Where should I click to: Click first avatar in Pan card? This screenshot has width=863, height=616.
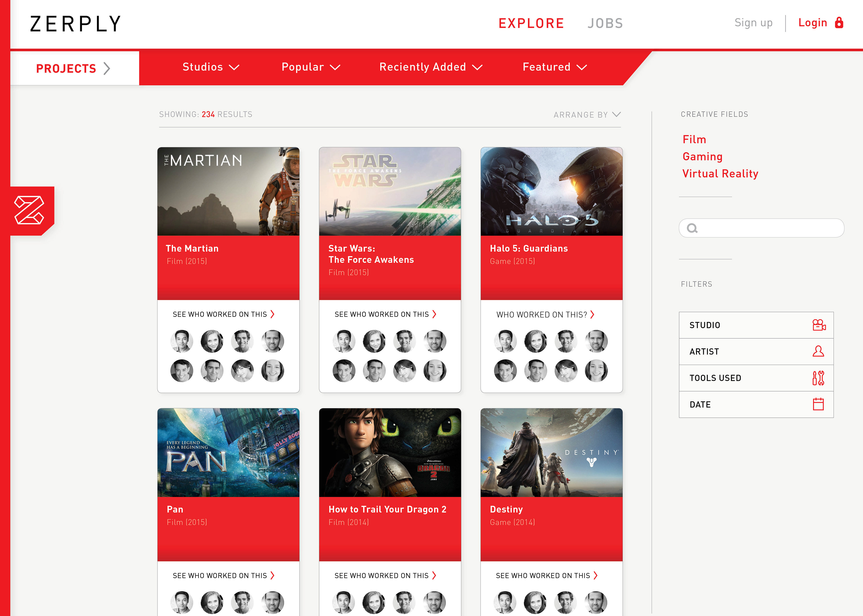(182, 602)
